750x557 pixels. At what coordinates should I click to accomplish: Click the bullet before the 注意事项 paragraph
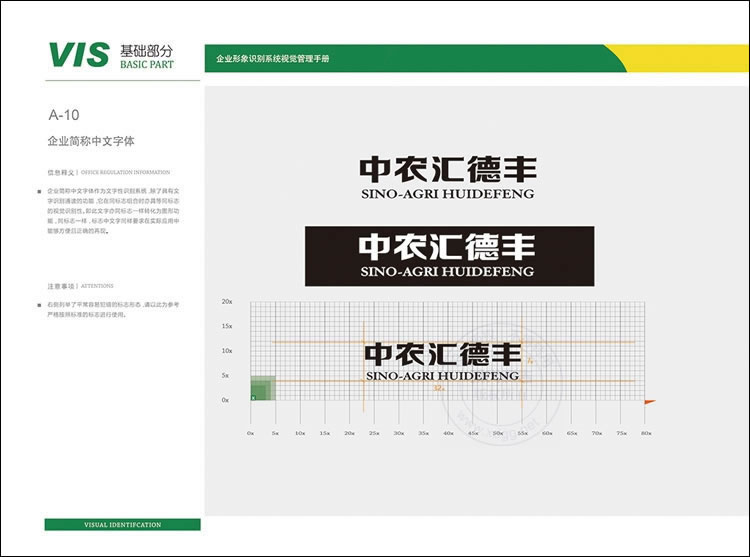pos(43,302)
